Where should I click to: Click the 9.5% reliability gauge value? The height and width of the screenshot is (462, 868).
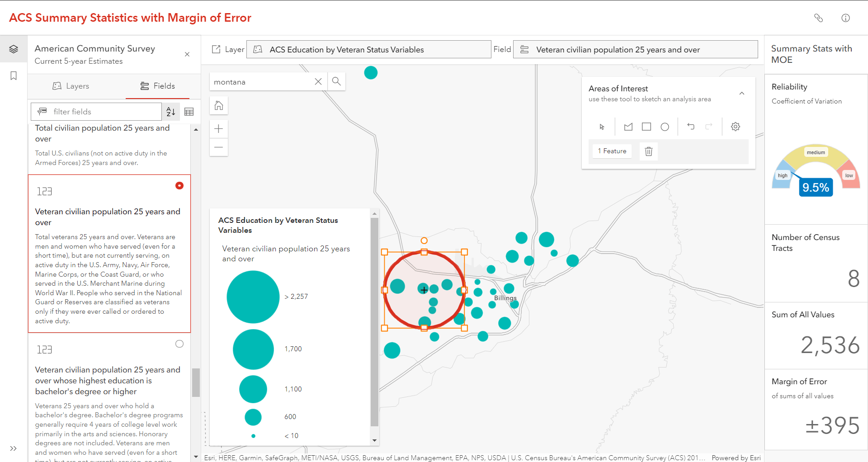816,188
